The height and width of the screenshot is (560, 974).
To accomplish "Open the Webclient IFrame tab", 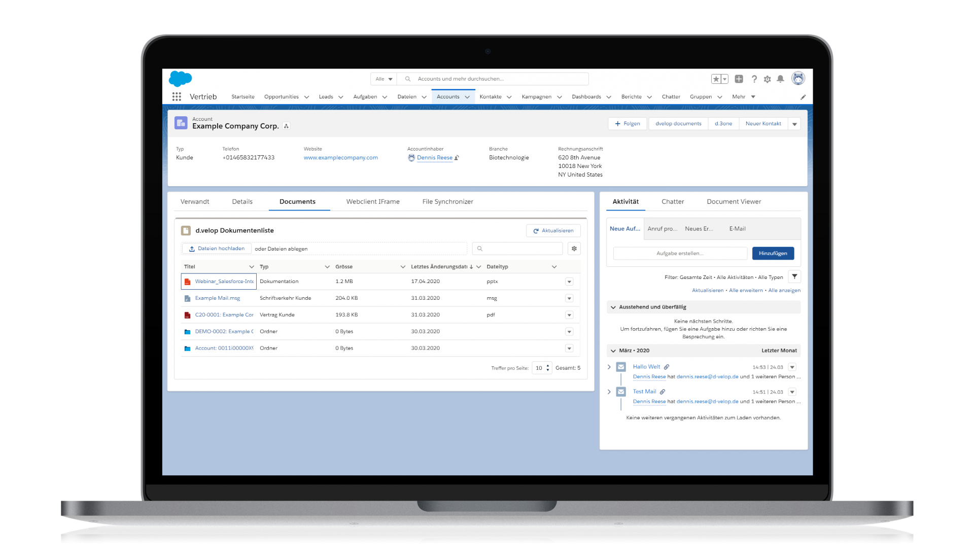I will pyautogui.click(x=373, y=202).
